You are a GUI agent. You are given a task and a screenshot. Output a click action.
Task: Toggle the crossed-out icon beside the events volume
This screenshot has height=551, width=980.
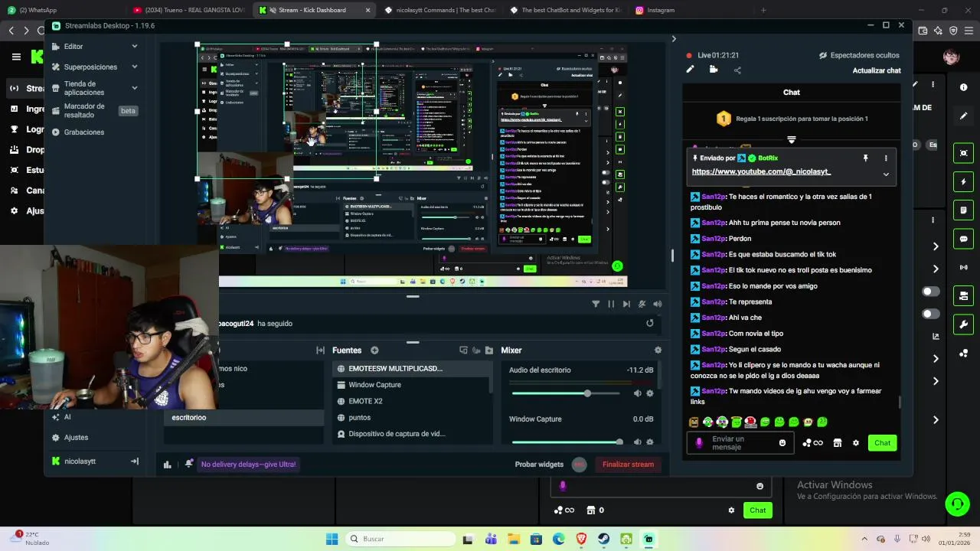point(642,304)
